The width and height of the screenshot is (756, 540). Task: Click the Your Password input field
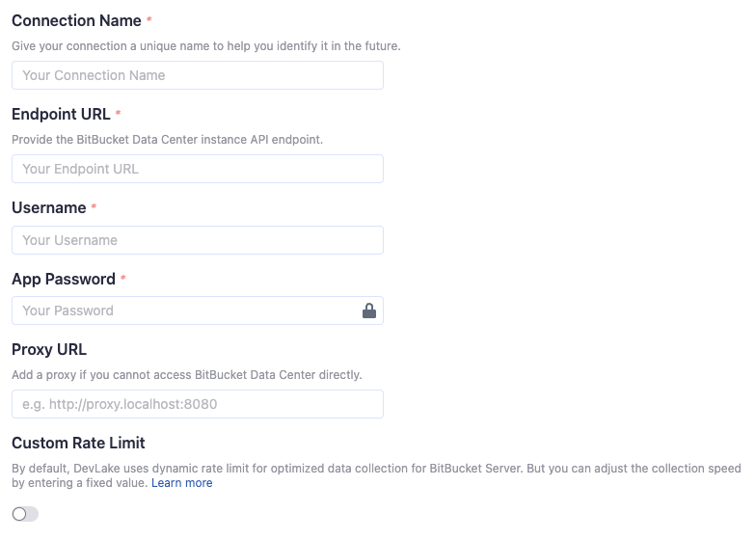tap(183, 310)
